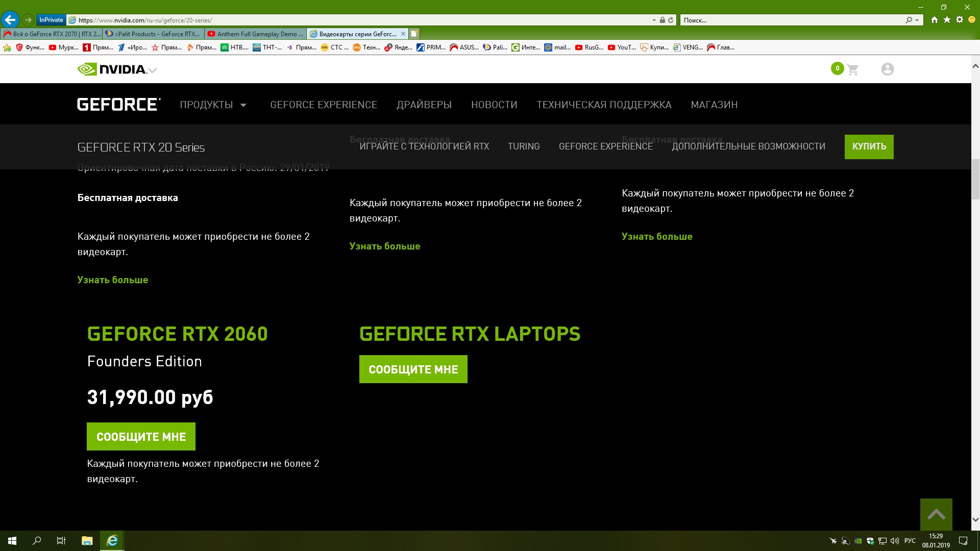Open the ДРАЙВЕРЫ menu item

[424, 105]
